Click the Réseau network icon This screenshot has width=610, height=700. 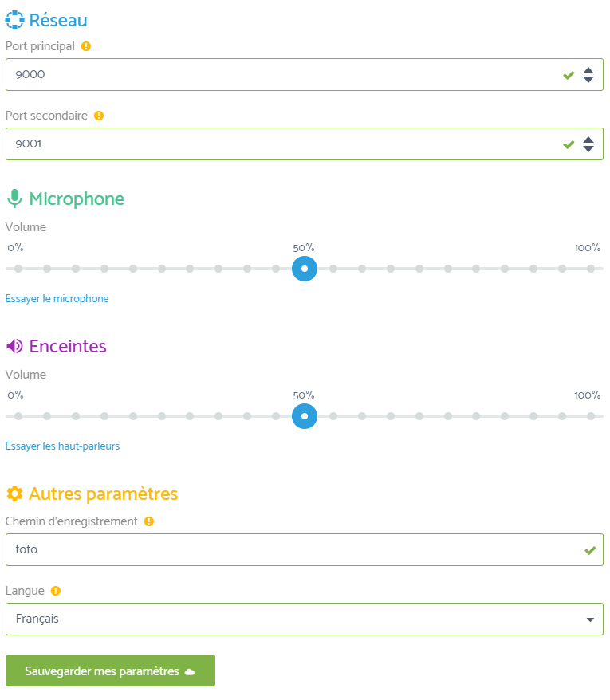tap(14, 20)
